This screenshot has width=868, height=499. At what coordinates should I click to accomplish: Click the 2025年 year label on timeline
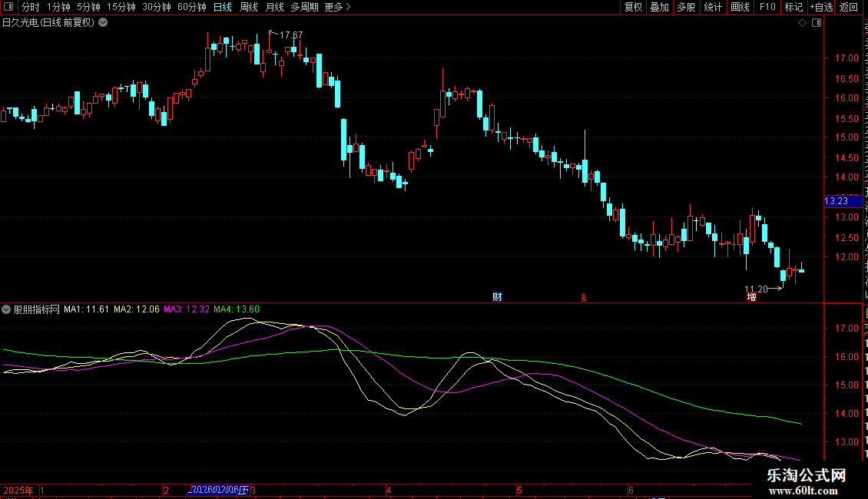pyautogui.click(x=18, y=490)
